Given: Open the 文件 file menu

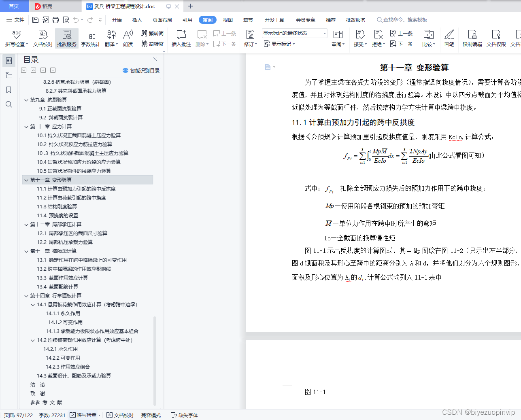Looking at the screenshot, I should (19, 19).
